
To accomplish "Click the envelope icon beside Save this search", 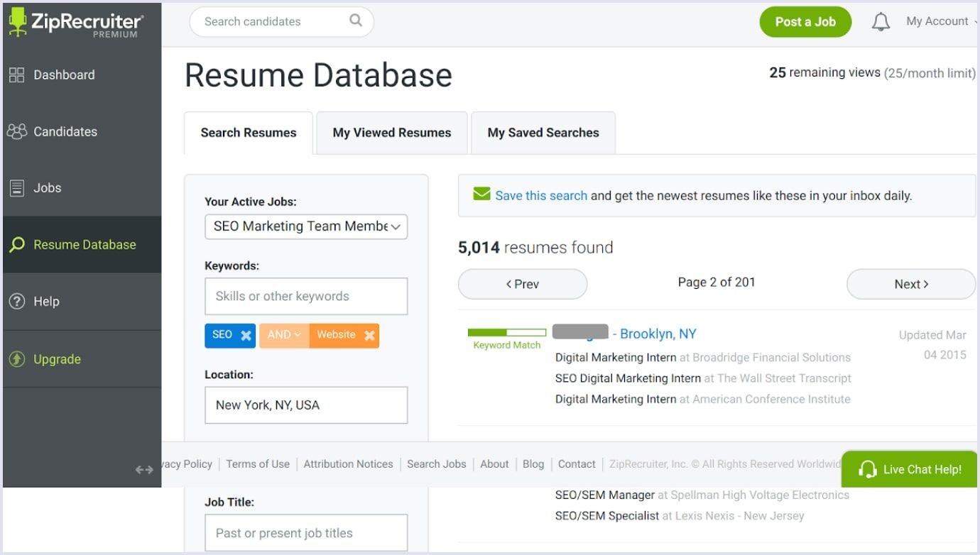I will (482, 194).
